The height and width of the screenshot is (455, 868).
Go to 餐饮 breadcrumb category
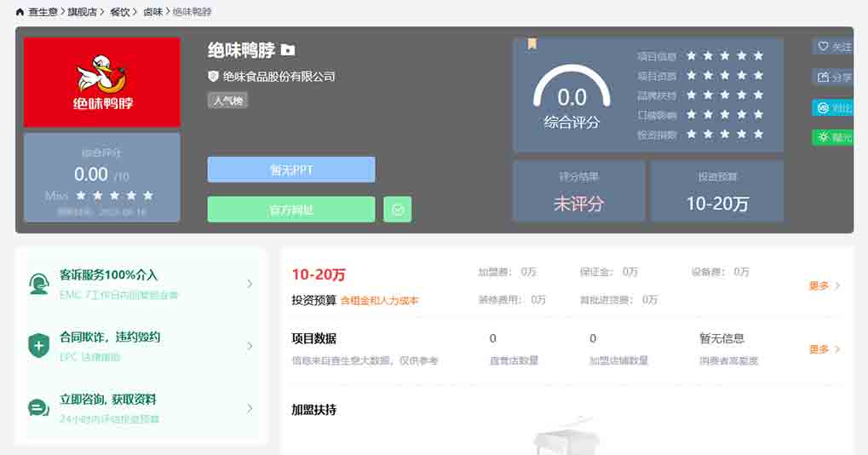(x=120, y=12)
